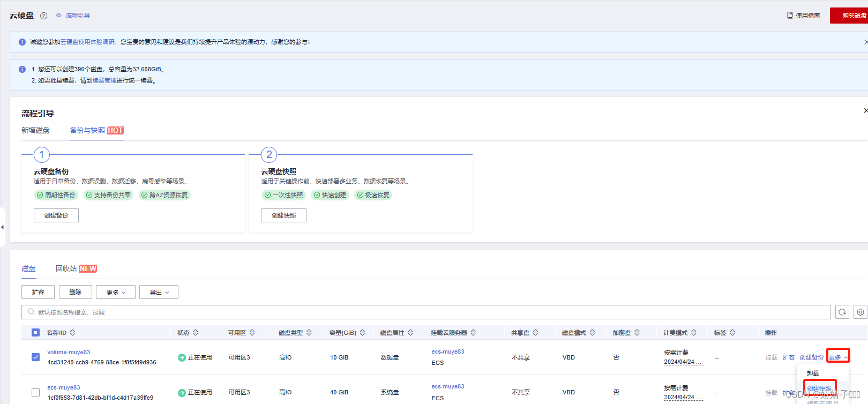
Task: Sort table by 共享盘 column
Action: pos(535,333)
